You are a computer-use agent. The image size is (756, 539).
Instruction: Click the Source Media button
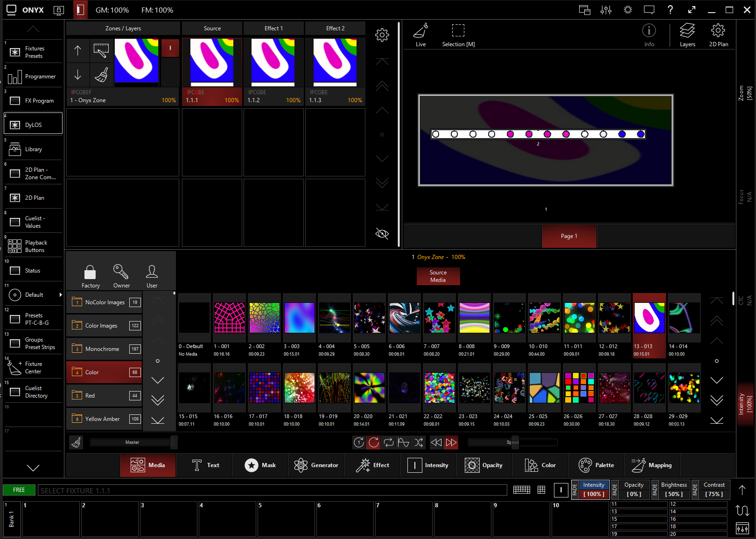(438, 276)
